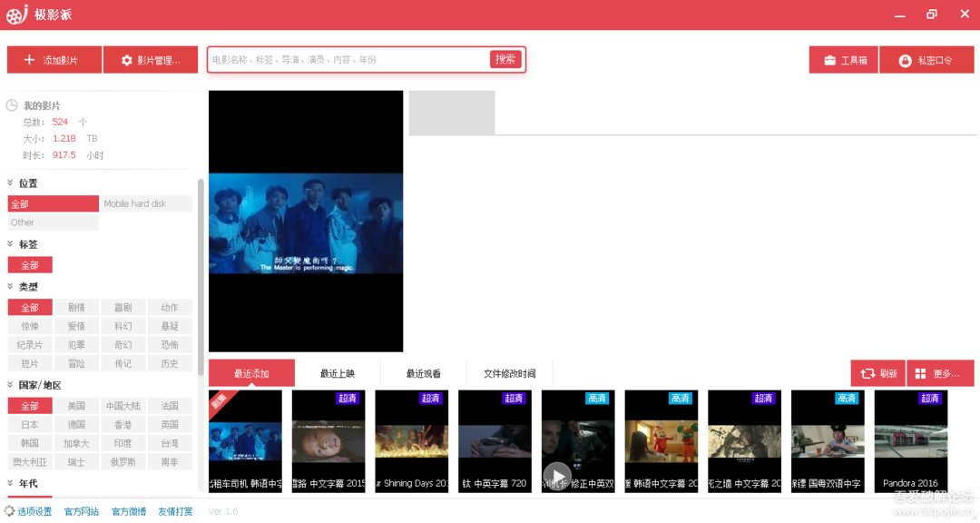Select 全部 under 位置 section
The image size is (980, 523).
coord(54,204)
